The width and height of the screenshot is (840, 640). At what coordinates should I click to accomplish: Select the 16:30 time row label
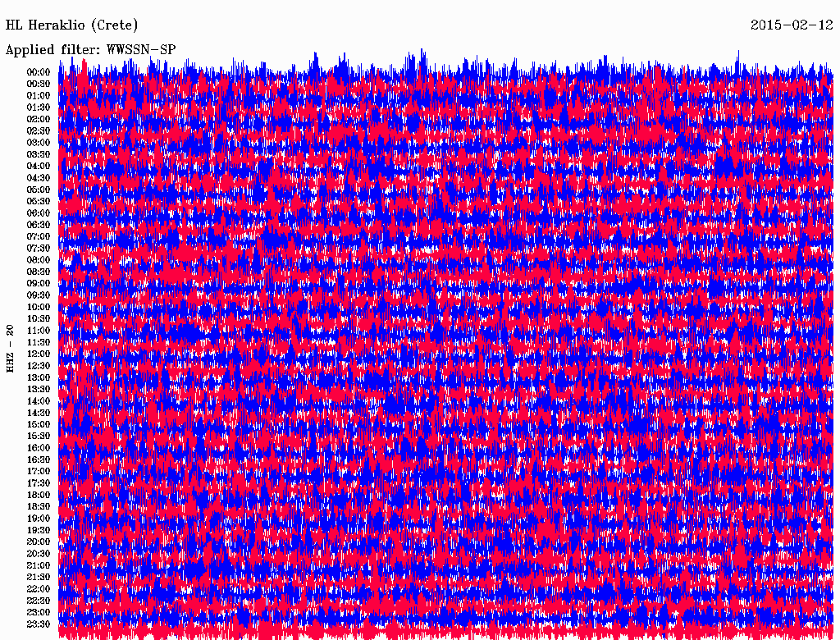tap(39, 460)
